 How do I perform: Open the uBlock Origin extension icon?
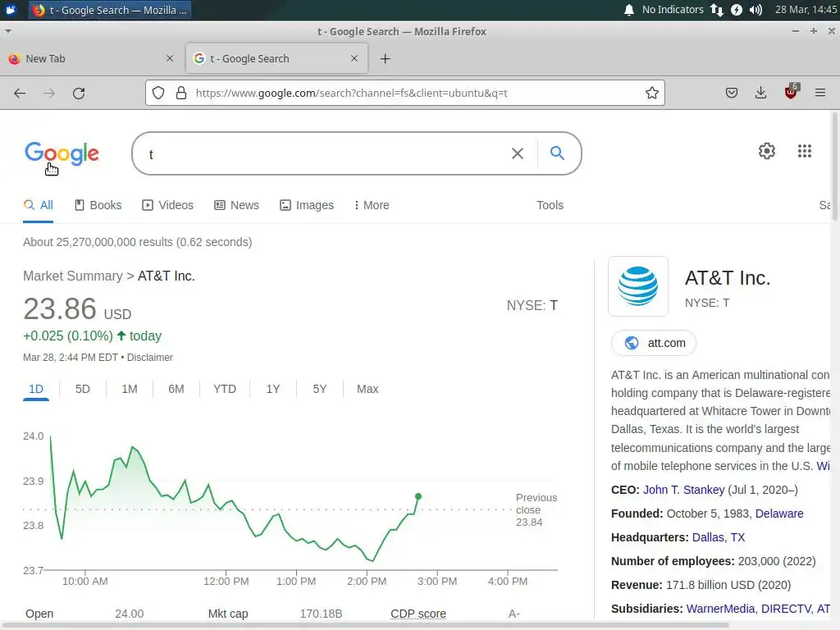[791, 92]
